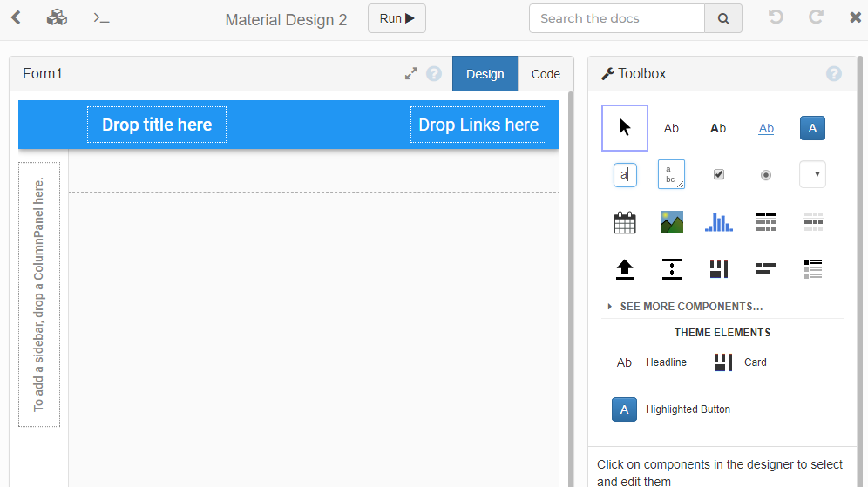Image resolution: width=868 pixels, height=487 pixels.
Task: Select the Headline theme element
Action: [652, 362]
